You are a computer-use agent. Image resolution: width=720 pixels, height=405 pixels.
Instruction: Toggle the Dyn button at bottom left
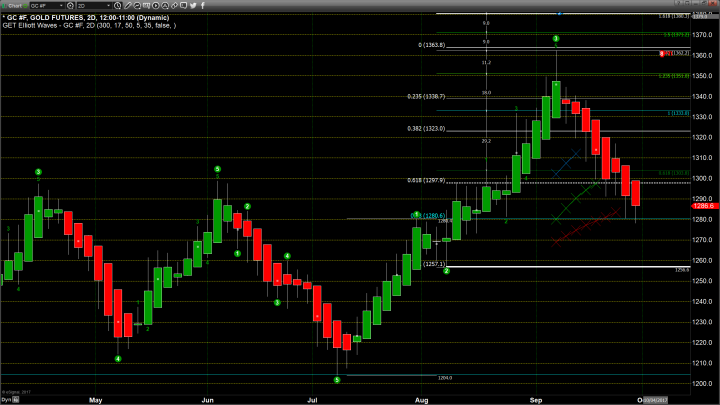6,398
